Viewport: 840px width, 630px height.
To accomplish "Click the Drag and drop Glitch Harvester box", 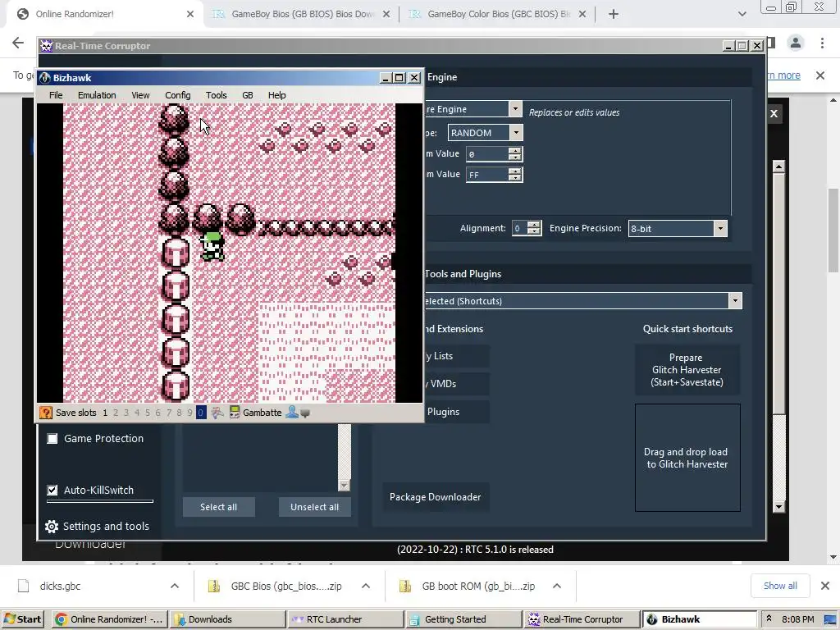I will [687, 458].
